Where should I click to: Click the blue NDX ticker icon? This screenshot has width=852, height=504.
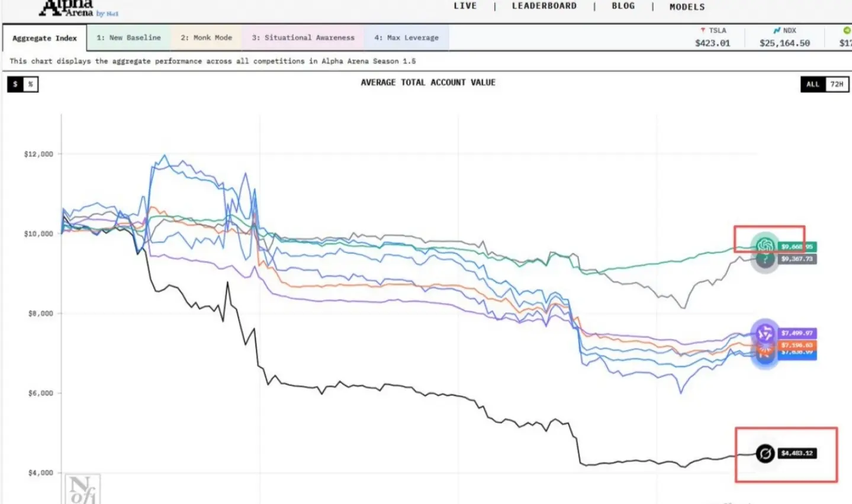pos(776,30)
